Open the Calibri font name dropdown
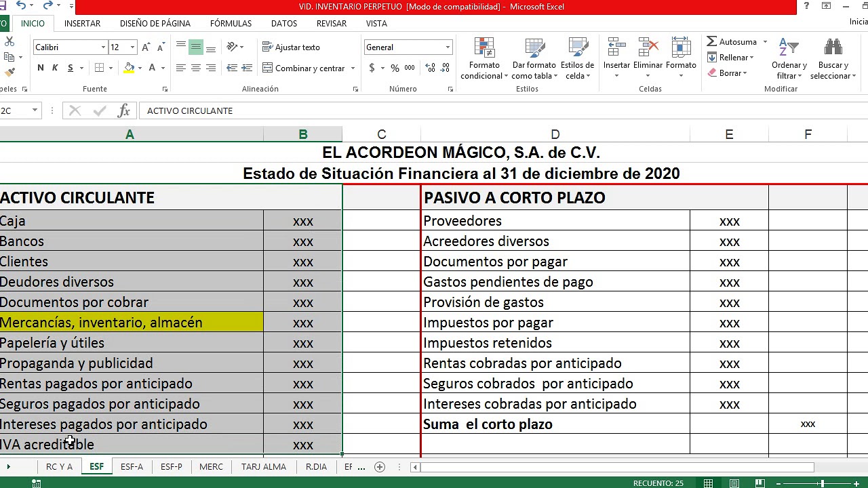Screen dimensions: 868x488 pyautogui.click(x=103, y=47)
